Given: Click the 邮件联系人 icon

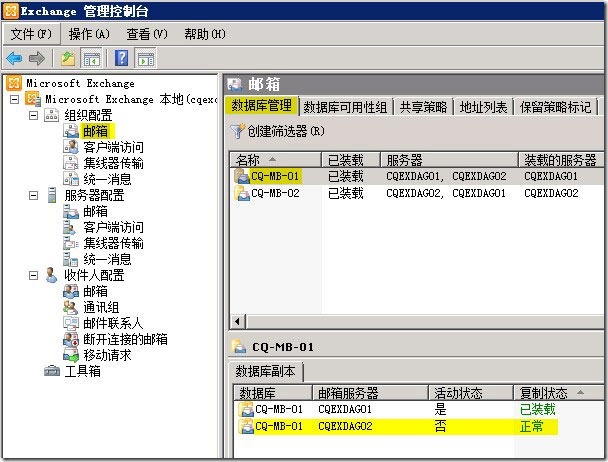Looking at the screenshot, I should click(71, 323).
